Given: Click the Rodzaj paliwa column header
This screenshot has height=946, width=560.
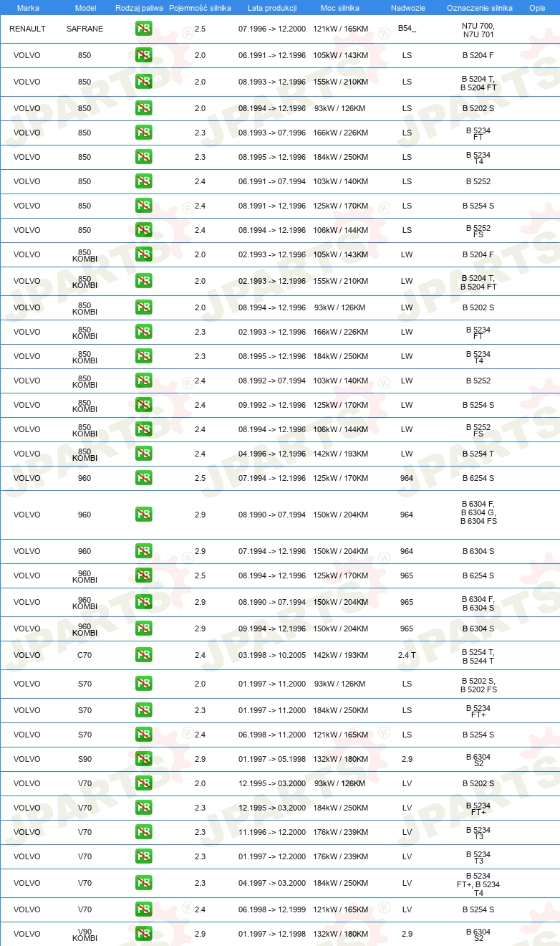Looking at the screenshot, I should 140,7.
